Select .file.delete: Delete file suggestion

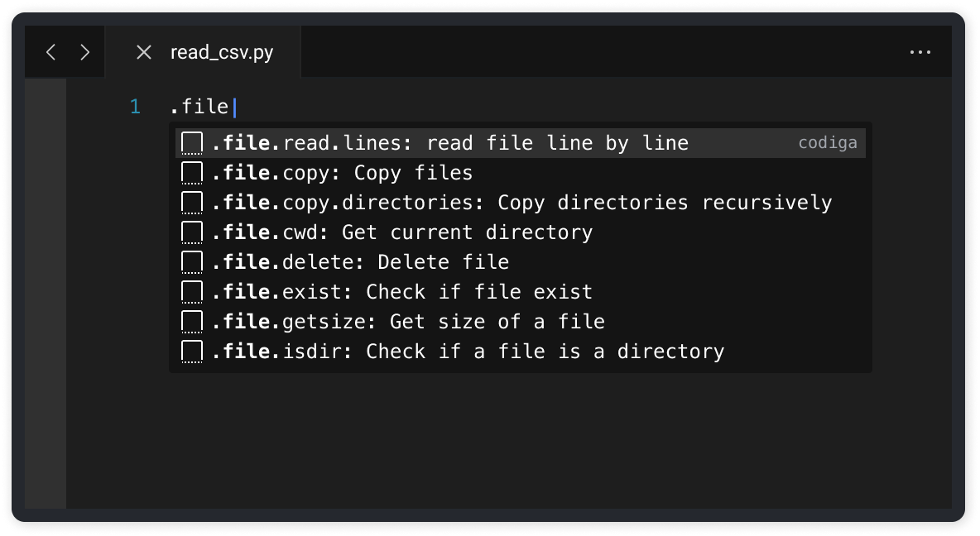pos(521,262)
